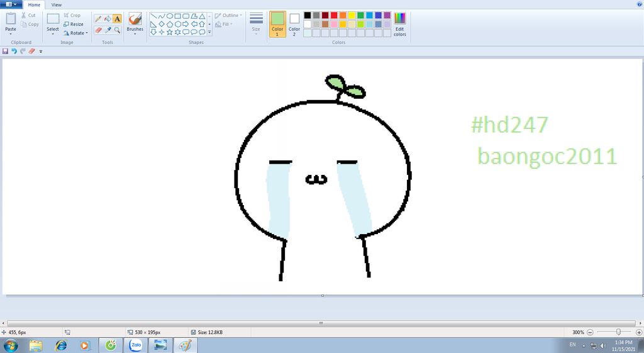
Task: Choose the Right arrow shape
Action: tap(186, 24)
